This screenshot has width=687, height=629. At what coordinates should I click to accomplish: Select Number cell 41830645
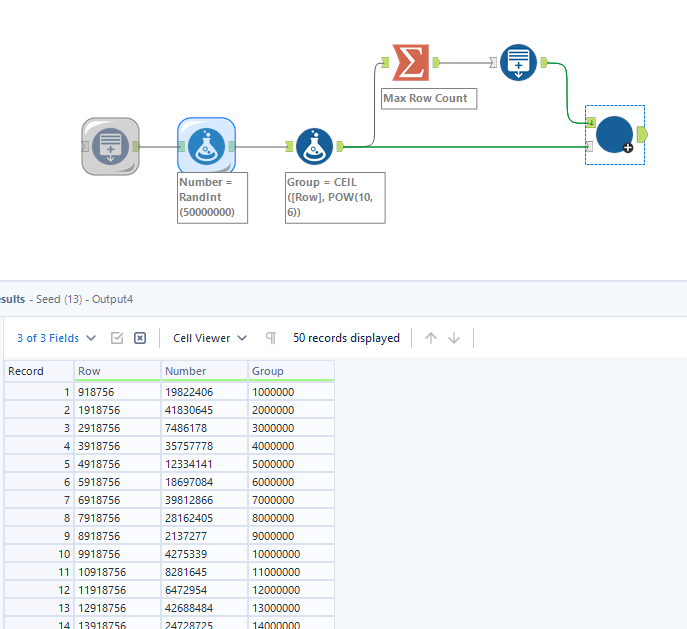[x=204, y=410]
